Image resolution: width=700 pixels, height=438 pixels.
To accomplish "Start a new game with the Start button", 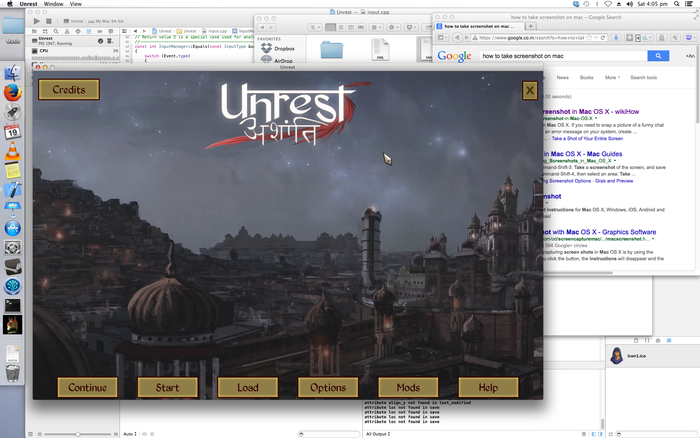I will click(x=167, y=388).
